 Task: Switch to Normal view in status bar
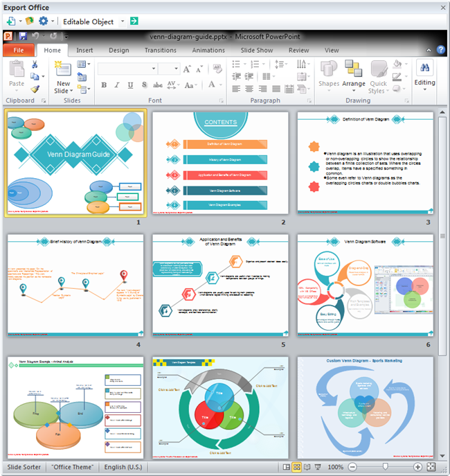[x=286, y=467]
